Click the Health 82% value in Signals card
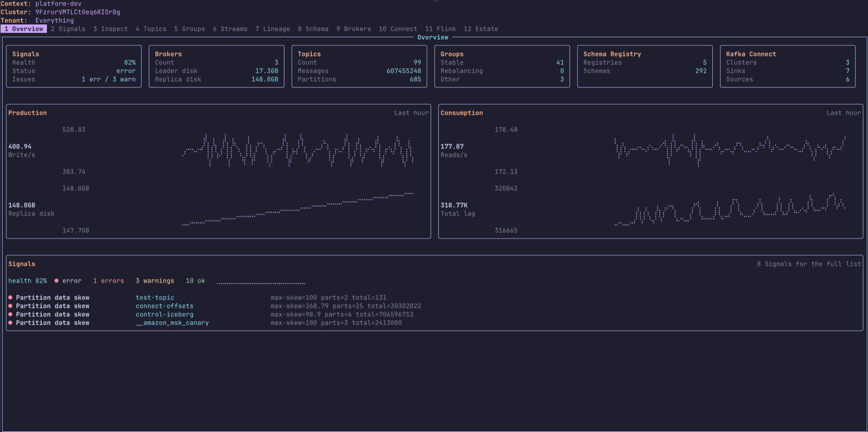Screen dimensions: 868x432 (x=130, y=62)
